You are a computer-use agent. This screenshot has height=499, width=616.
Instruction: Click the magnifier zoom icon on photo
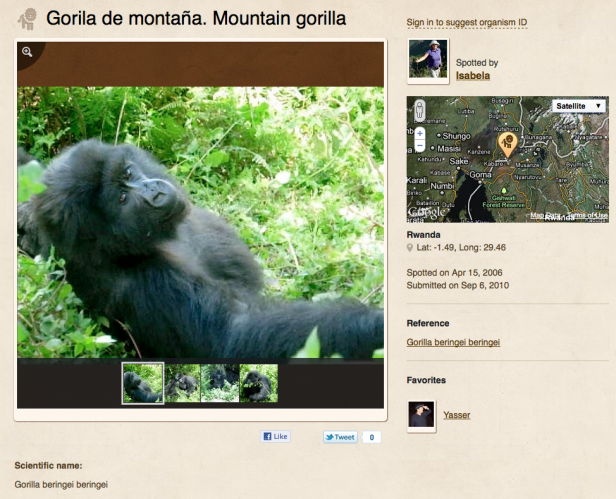[28, 52]
